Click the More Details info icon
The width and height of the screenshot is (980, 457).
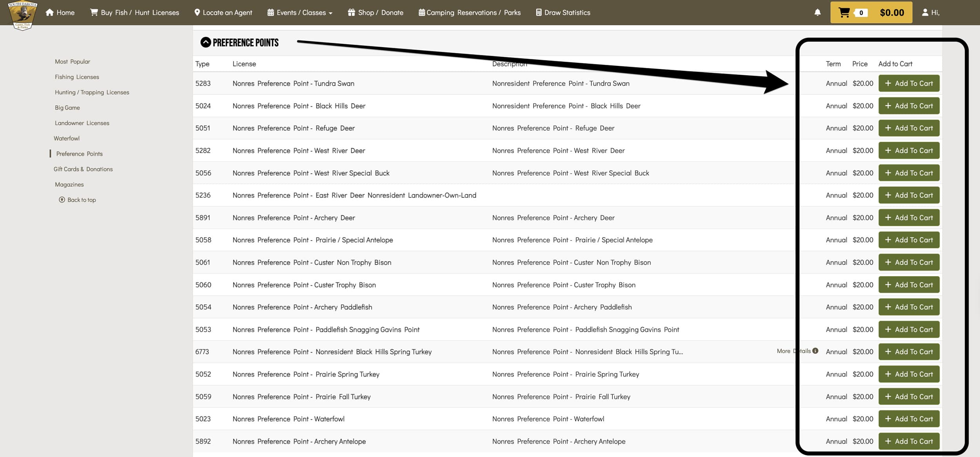tap(815, 351)
